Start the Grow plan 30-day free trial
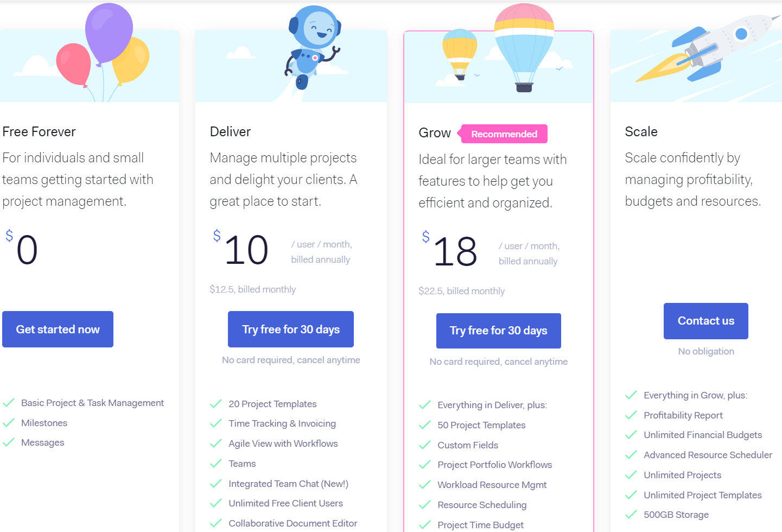Image resolution: width=782 pixels, height=532 pixels. pyautogui.click(x=498, y=331)
